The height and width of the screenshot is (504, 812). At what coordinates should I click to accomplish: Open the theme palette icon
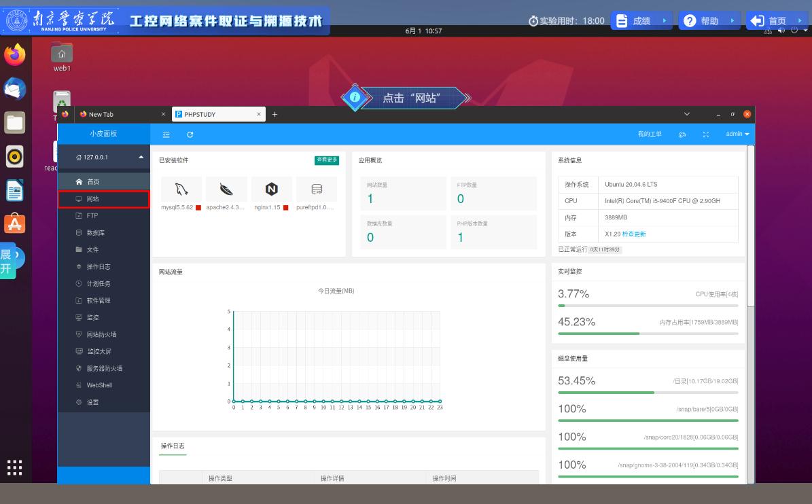click(x=682, y=134)
